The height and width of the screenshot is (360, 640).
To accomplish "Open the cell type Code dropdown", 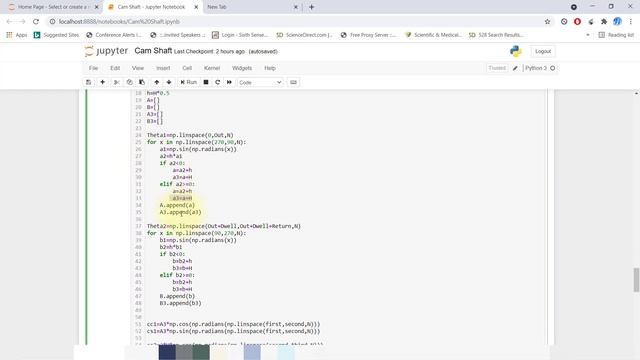I will point(260,82).
